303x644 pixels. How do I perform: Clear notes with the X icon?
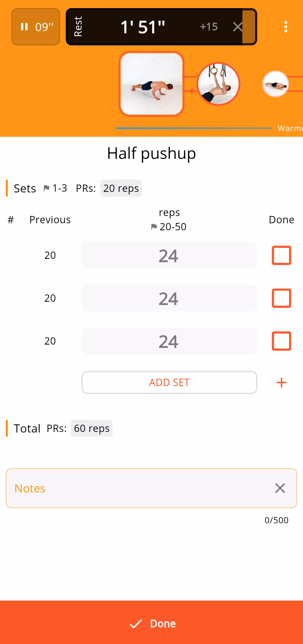click(280, 488)
